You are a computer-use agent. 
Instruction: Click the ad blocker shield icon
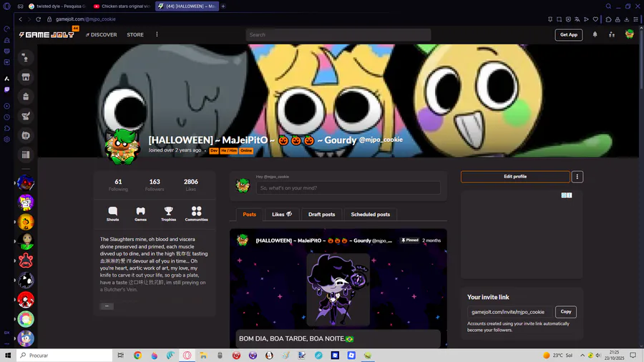[568, 19]
